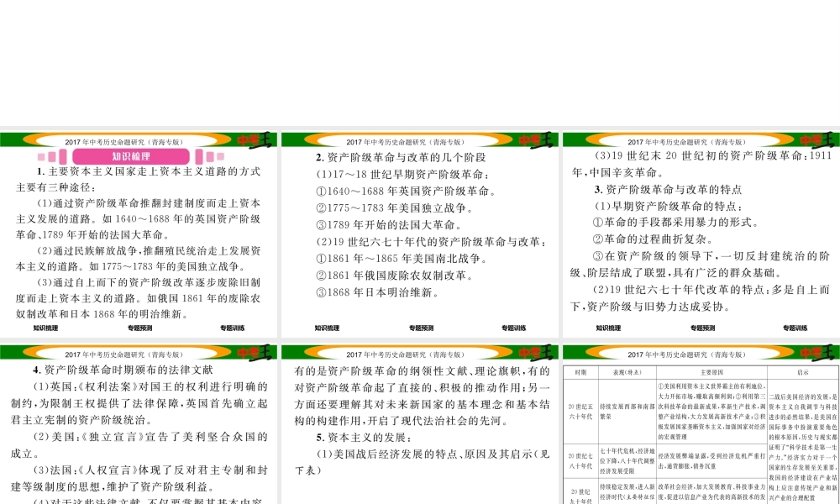Select the slide thumbnail titled '2. 资产阶级革命与改革的几个阶段'
The width and height of the screenshot is (840, 504).
click(419, 234)
